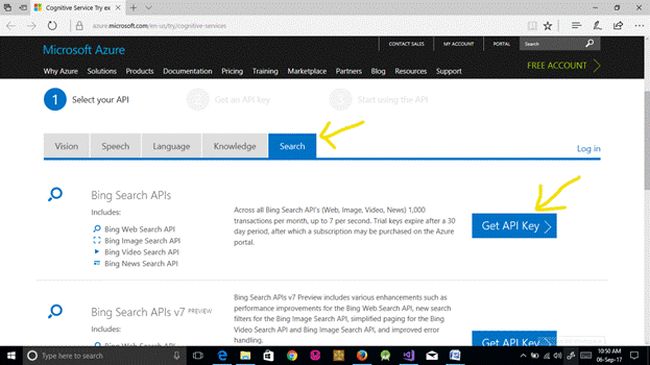The image size is (650, 365).
Task: Open the Edge hub icon
Action: [576, 26]
